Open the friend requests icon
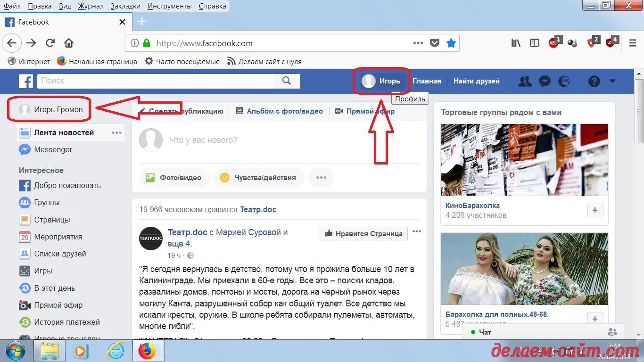This screenshot has height=362, width=644. point(525,81)
